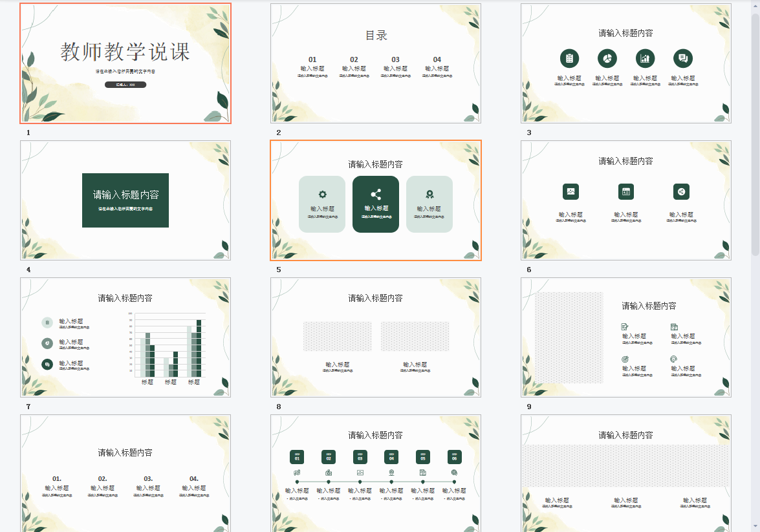Image resolution: width=760 pixels, height=532 pixels.
Task: Click 03 item on 目录 slide
Action: (x=395, y=67)
